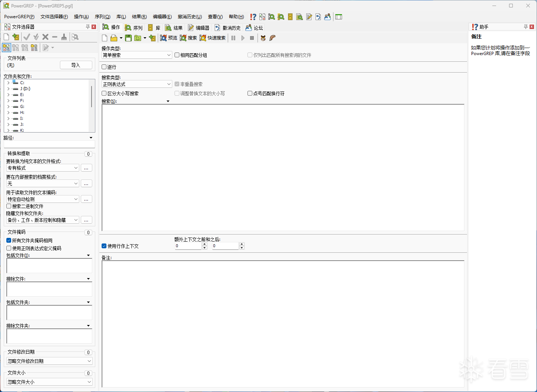This screenshot has height=392, width=537.
Task: Open the hidden files dropdown showing 备份、工作、版本控制和隐藏
Action: point(42,220)
